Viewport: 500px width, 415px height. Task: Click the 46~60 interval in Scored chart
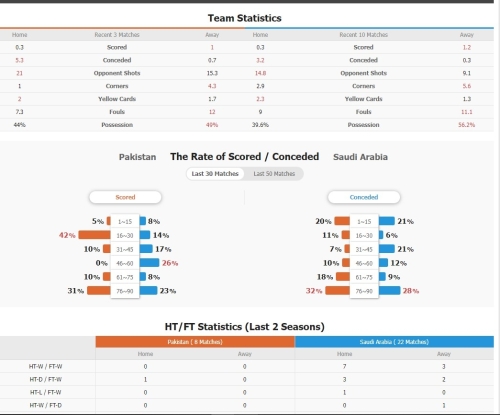click(125, 263)
